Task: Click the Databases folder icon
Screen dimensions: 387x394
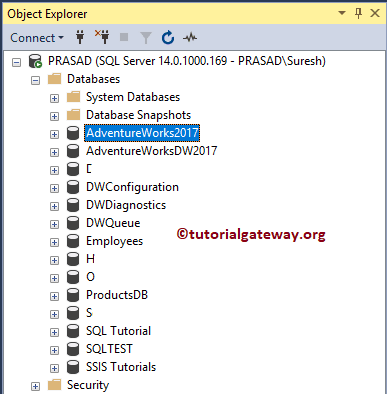Action: point(55,79)
